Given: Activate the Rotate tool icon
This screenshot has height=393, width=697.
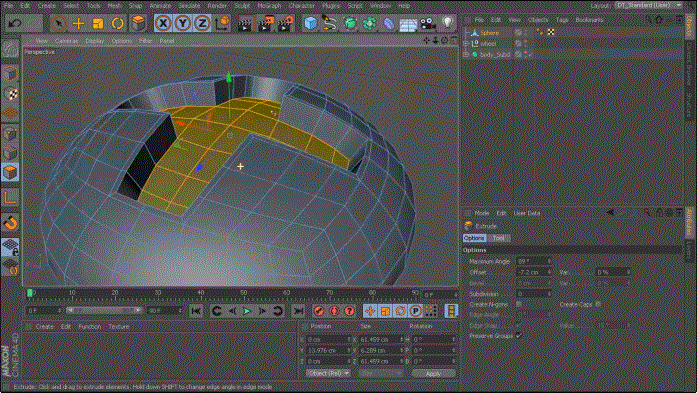Looking at the screenshot, I should click(117, 23).
